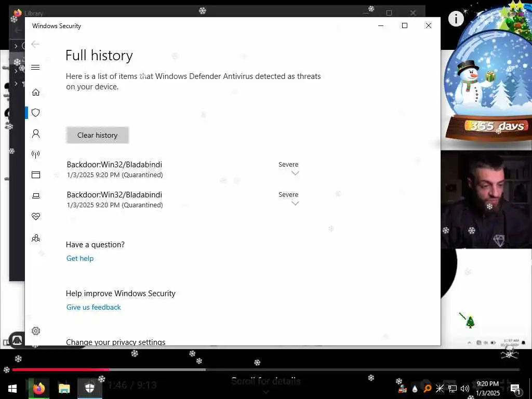Viewport: 532px width, 399px height.
Task: Click Help improve Windows Security text
Action: pos(121,294)
